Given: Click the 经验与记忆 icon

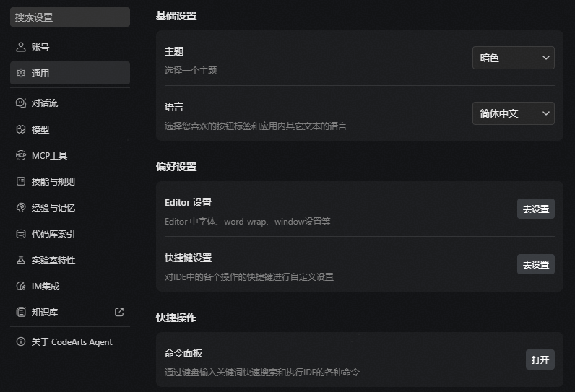Looking at the screenshot, I should (x=21, y=207).
